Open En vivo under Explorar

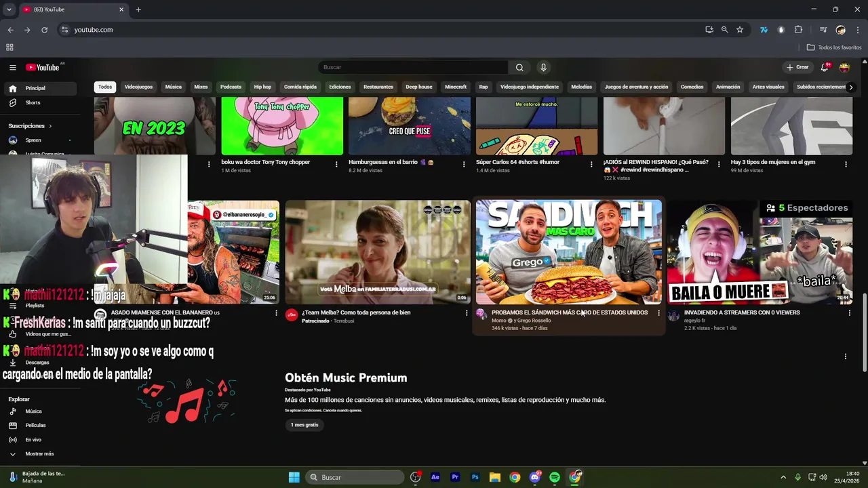(40, 440)
